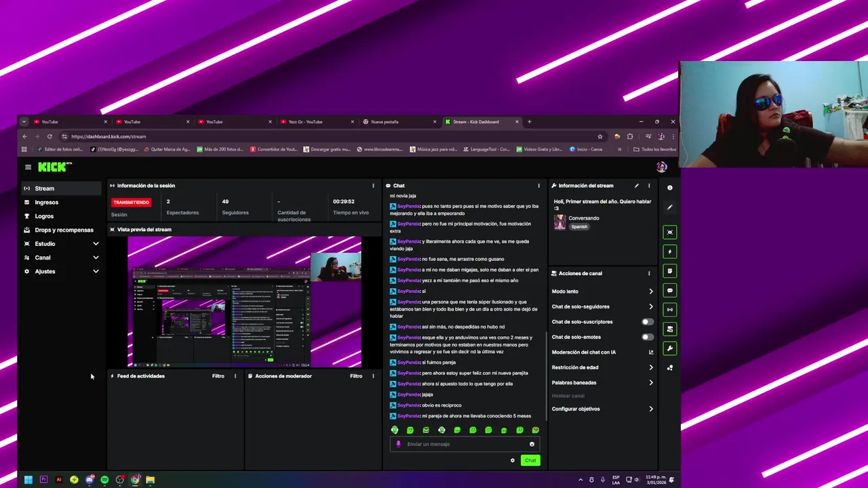This screenshot has height=488, width=868.
Task: Open Palabras baneadas settings
Action: click(603, 383)
